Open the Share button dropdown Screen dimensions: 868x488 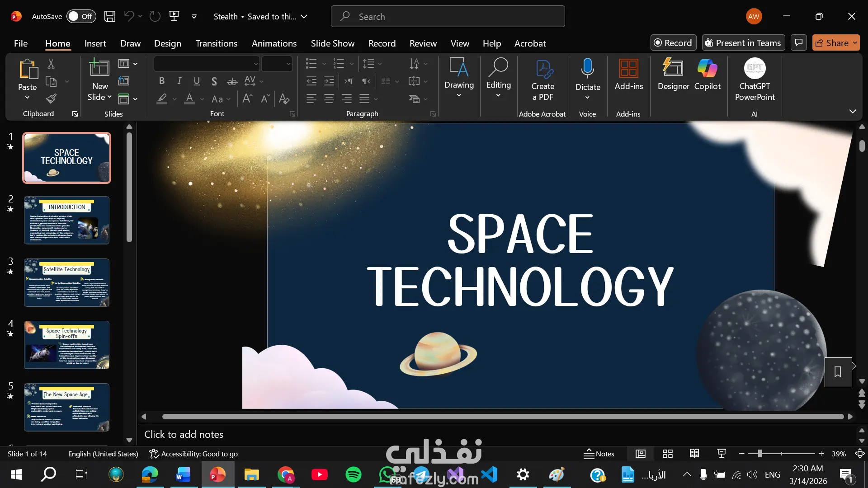pyautogui.click(x=855, y=43)
